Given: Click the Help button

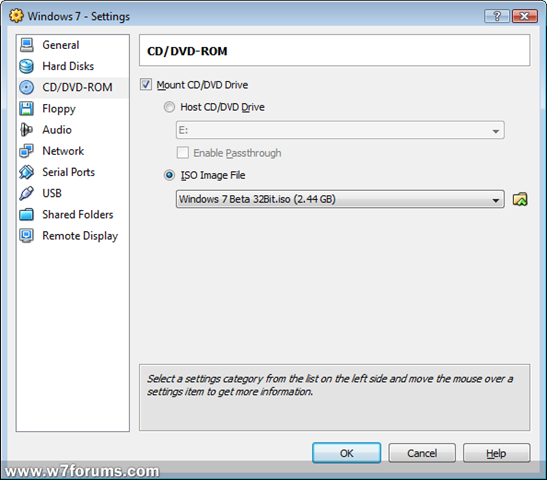Looking at the screenshot, I should pos(496,453).
